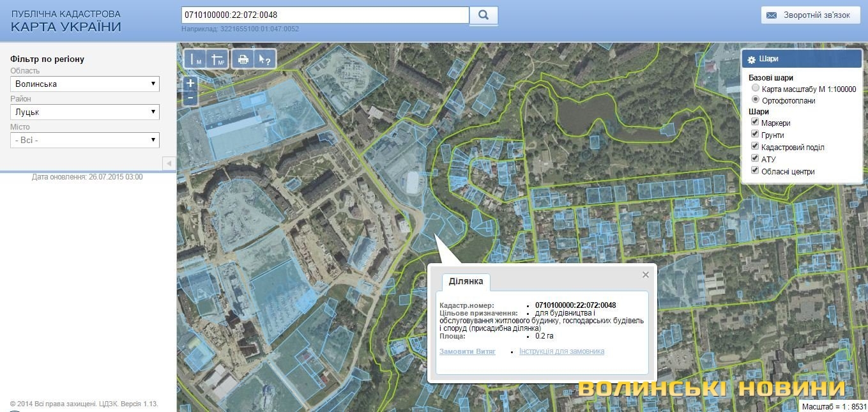Open the Область dropdown showing Волинська
This screenshot has height=412, width=868.
85,84
